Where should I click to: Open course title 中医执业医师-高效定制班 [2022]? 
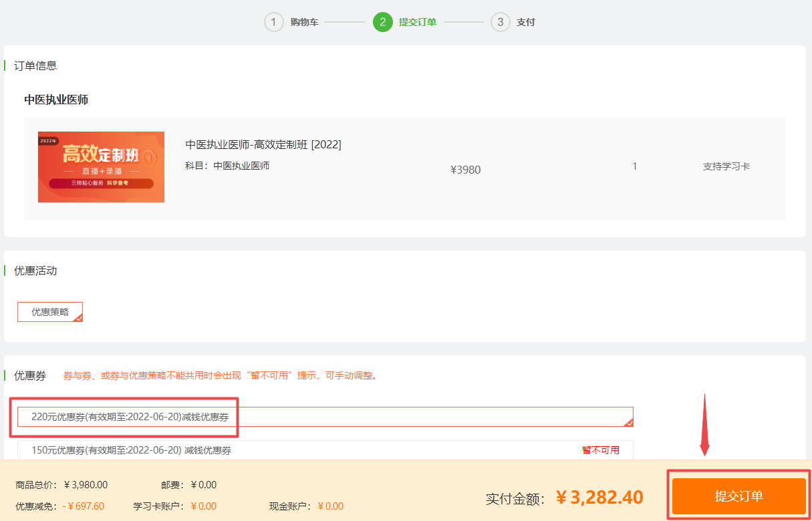(263, 145)
